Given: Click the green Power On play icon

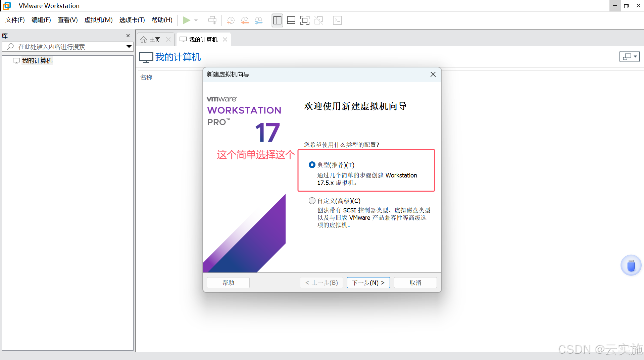Looking at the screenshot, I should [187, 20].
